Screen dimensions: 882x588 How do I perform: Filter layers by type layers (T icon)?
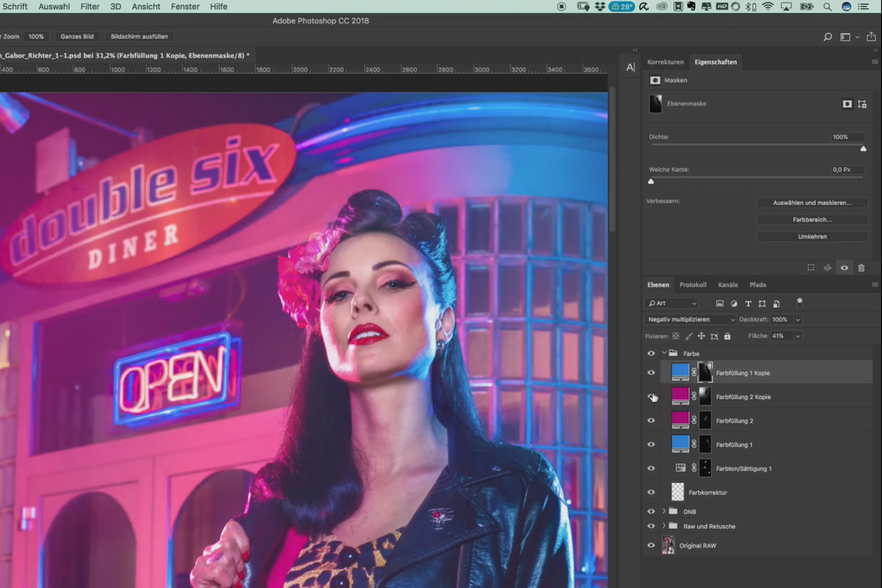748,304
